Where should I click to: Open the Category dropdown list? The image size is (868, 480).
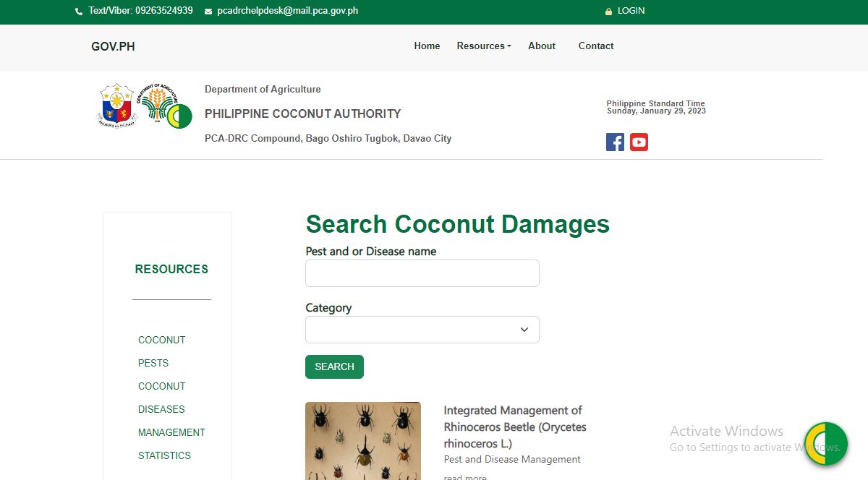[422, 330]
